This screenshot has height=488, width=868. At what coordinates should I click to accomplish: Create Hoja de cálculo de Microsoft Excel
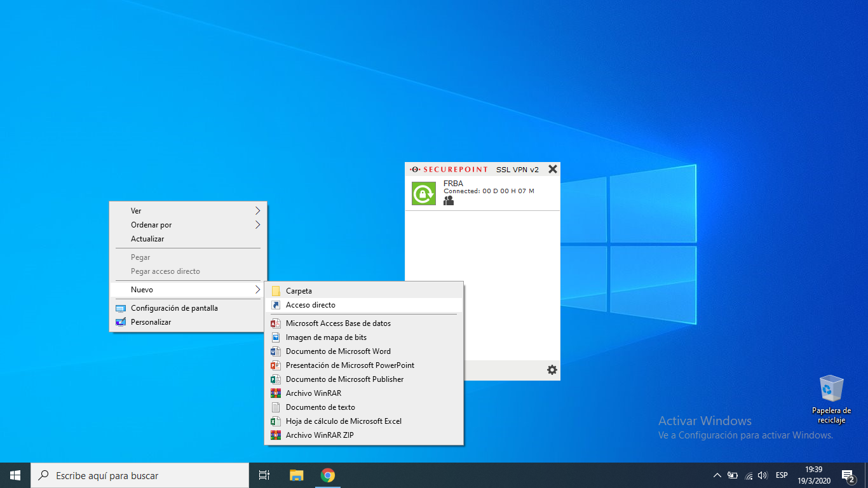364,421
